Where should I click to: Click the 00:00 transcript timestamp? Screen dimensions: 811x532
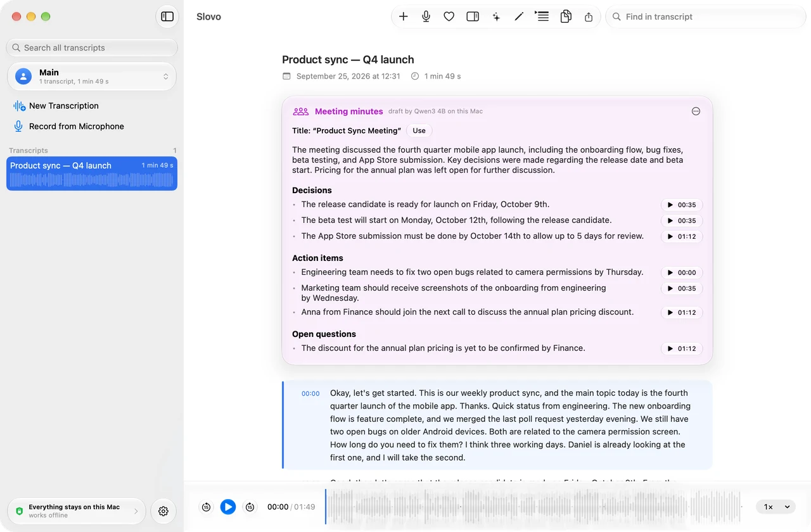(x=310, y=393)
